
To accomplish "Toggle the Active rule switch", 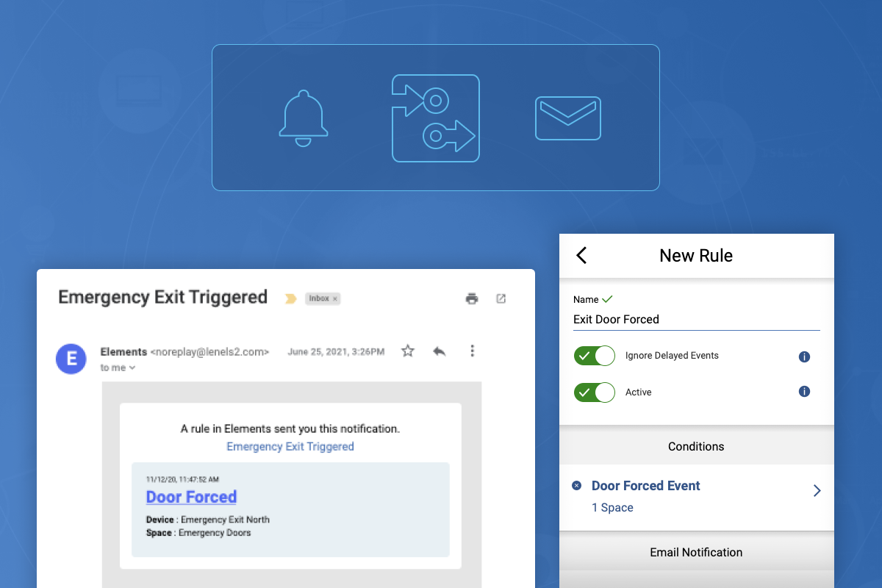I will (x=594, y=392).
